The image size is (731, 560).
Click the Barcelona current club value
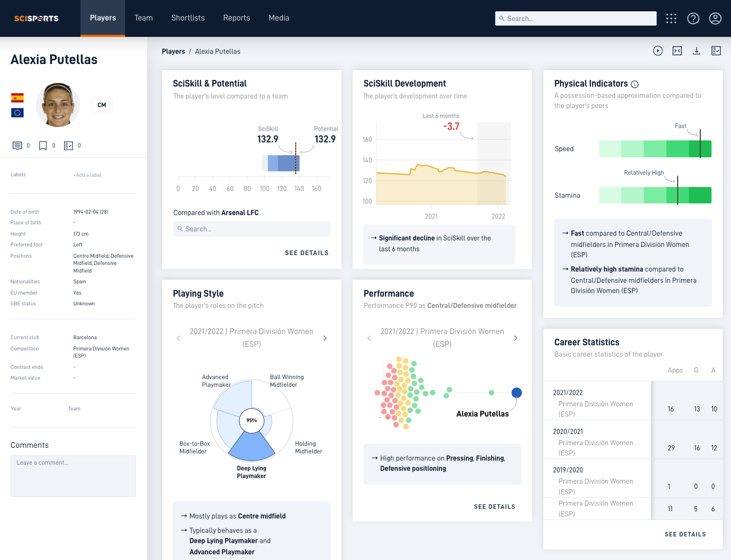pyautogui.click(x=85, y=338)
